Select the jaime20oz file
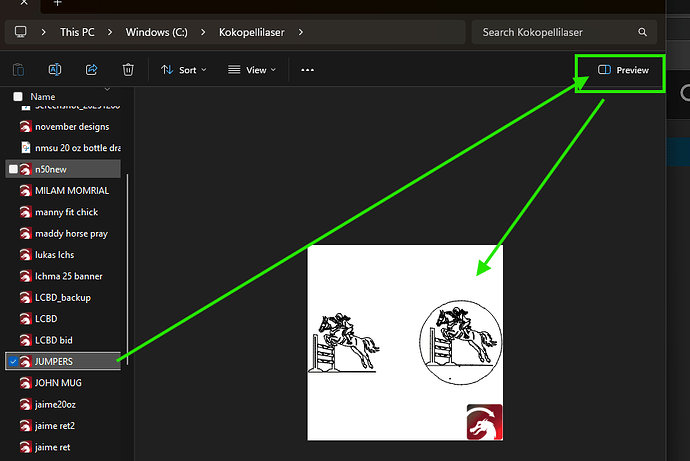 click(x=55, y=404)
